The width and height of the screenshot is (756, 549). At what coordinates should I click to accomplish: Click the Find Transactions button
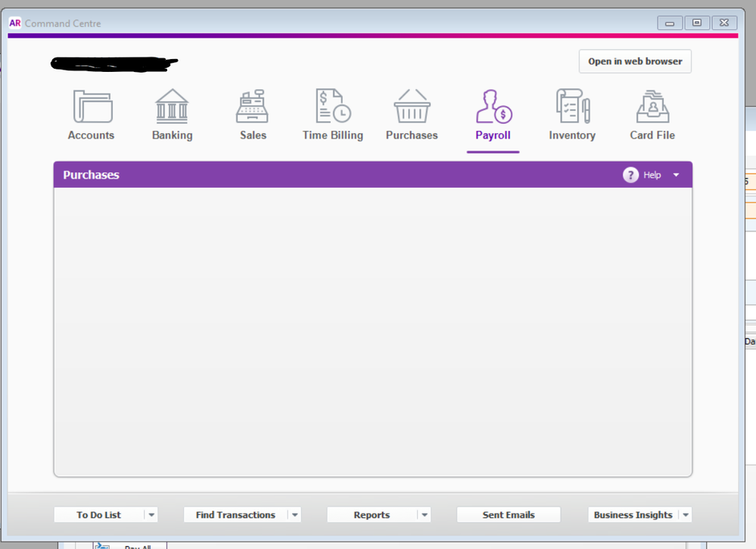235,515
